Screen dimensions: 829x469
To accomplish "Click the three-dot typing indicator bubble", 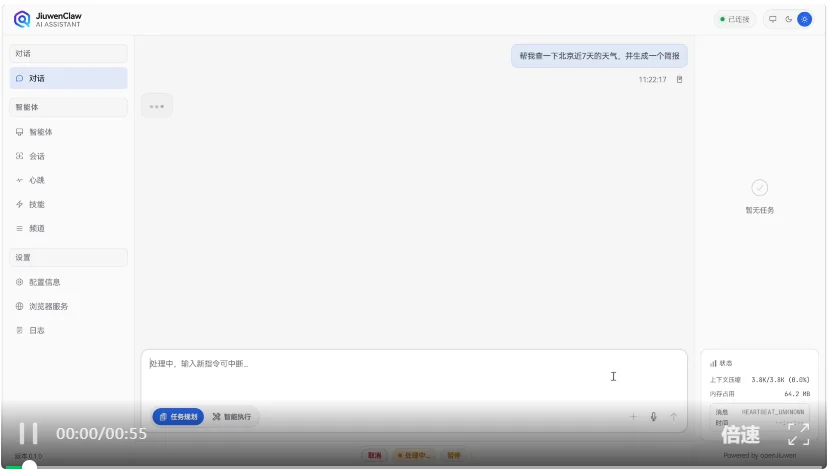I will [x=156, y=106].
